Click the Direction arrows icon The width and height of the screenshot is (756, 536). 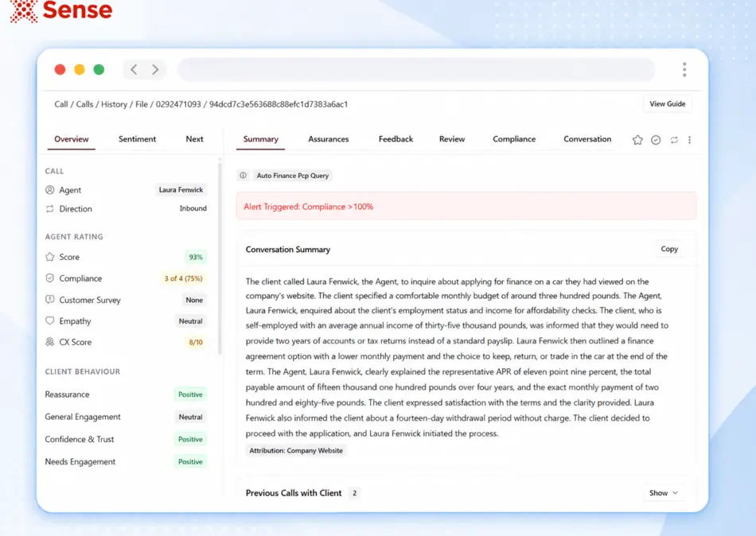tap(49, 208)
